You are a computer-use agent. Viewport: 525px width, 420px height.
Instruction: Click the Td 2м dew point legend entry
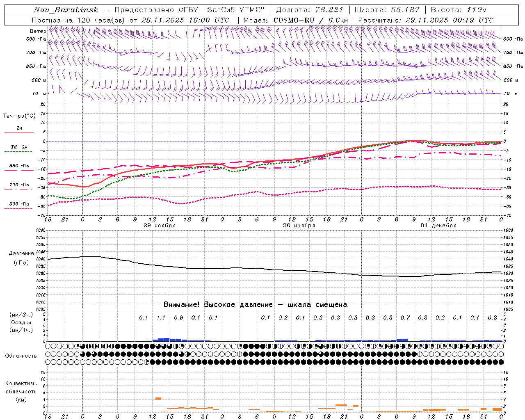click(x=19, y=147)
